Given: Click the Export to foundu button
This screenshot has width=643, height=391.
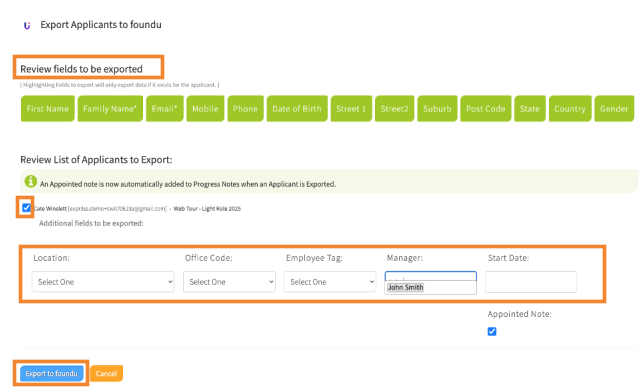Looking at the screenshot, I should tap(52, 374).
